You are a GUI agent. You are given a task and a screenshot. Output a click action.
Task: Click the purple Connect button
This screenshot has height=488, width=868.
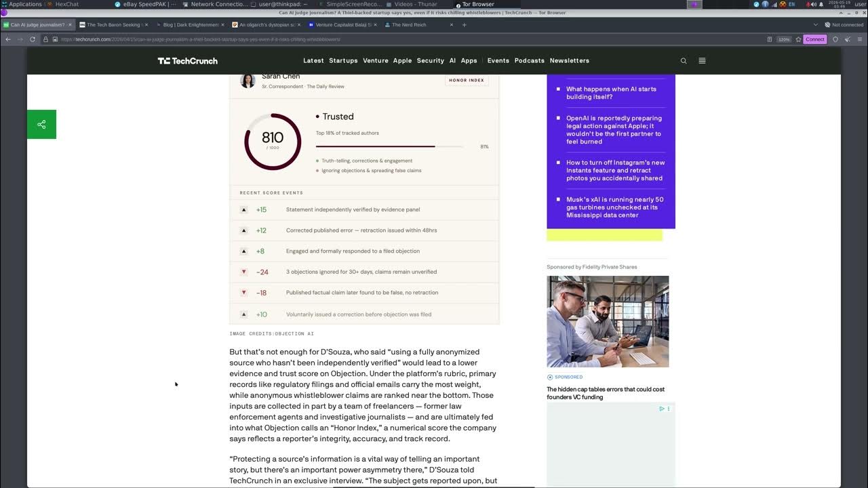click(815, 39)
